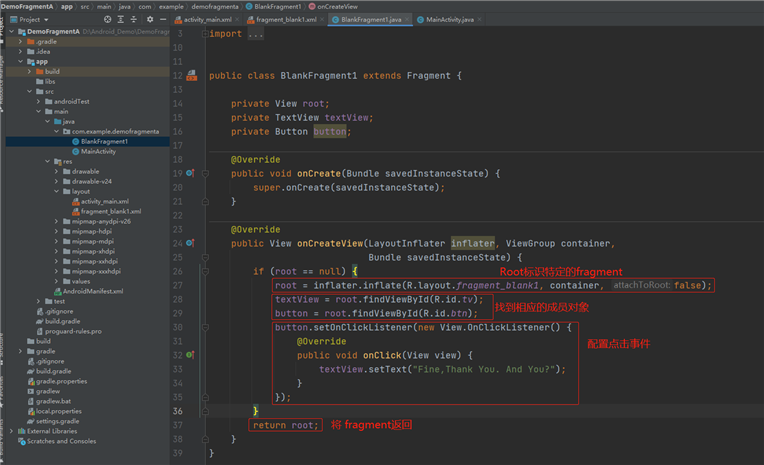Collapse the layout folder
764x465 pixels.
57,191
